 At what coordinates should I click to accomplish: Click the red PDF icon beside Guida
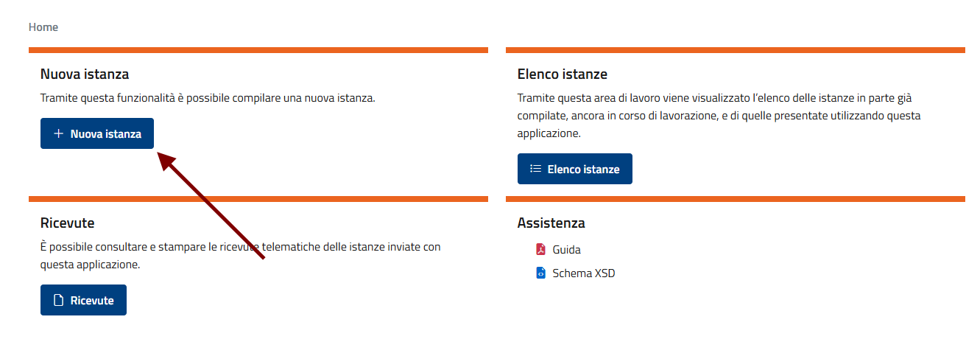pyautogui.click(x=540, y=249)
